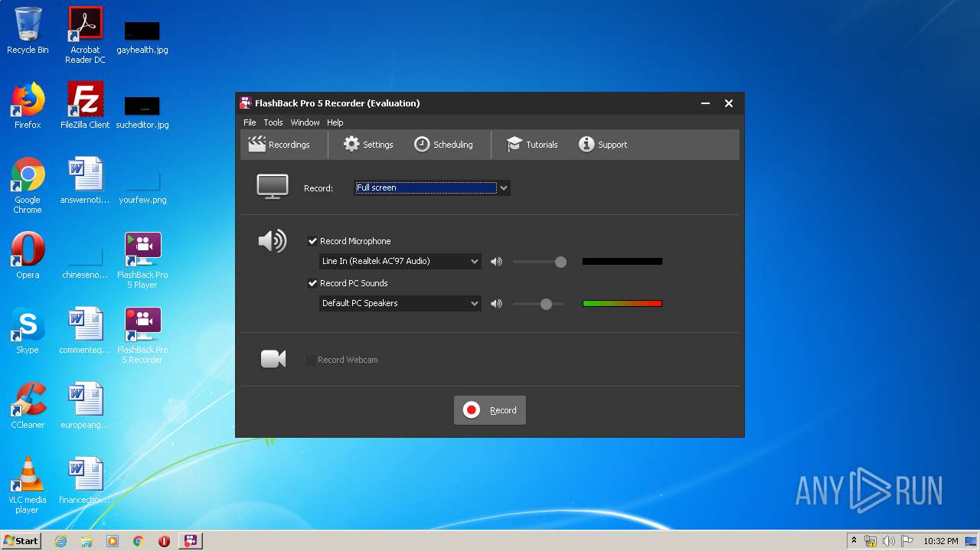Open the Windows Start menu
Image resolution: width=980 pixels, height=551 pixels.
(21, 541)
